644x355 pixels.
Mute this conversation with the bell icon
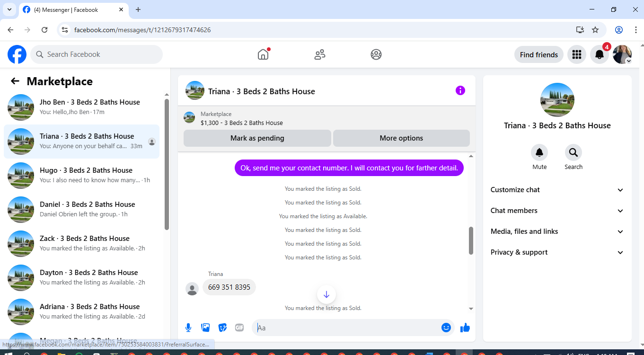coord(539,152)
